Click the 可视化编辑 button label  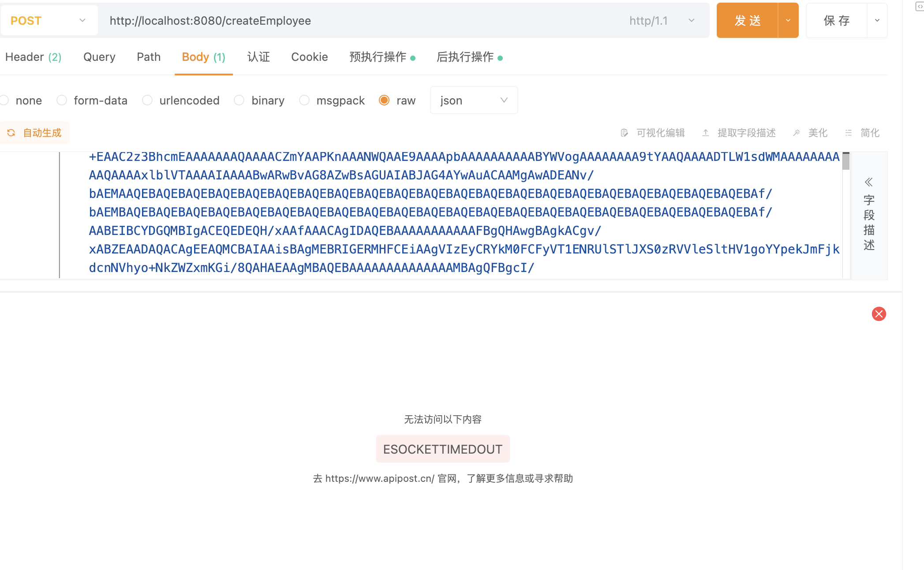pyautogui.click(x=660, y=133)
